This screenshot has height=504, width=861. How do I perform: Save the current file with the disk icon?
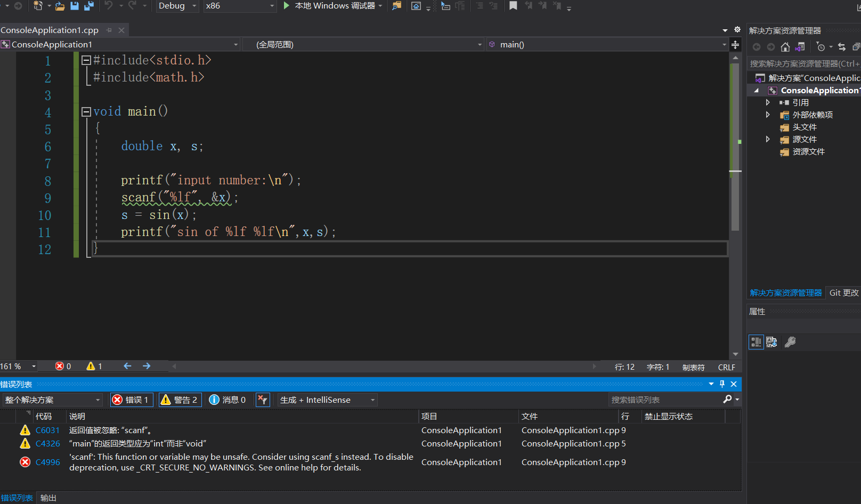(75, 6)
